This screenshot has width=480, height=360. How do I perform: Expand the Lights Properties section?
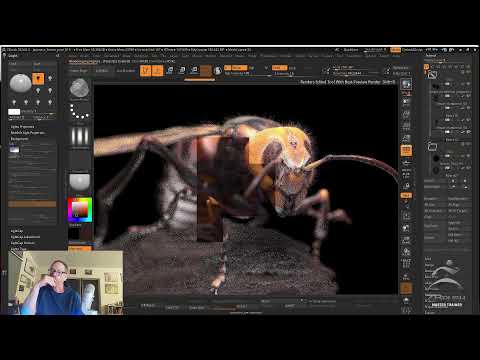23,127
